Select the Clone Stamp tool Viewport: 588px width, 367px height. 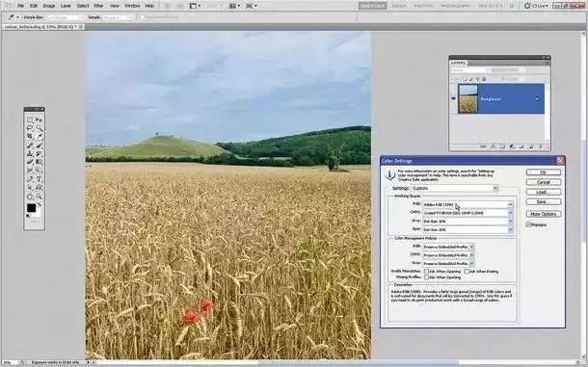30,154
